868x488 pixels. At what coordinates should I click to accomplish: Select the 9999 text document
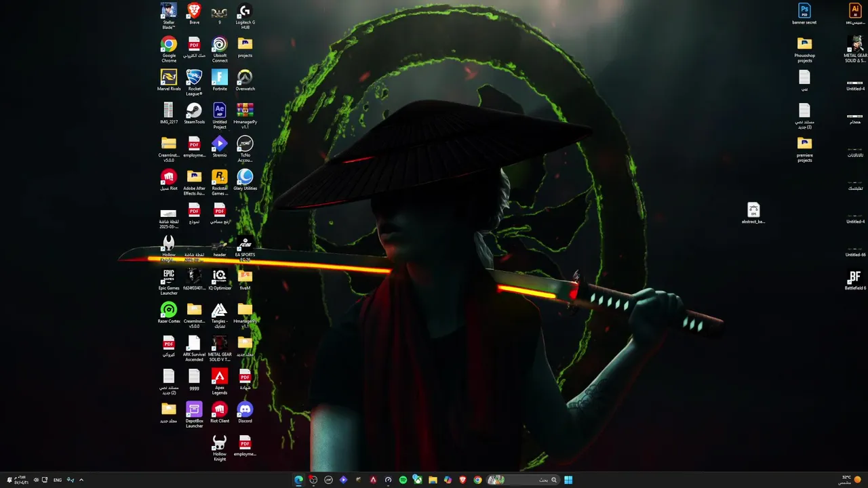pyautogui.click(x=194, y=379)
